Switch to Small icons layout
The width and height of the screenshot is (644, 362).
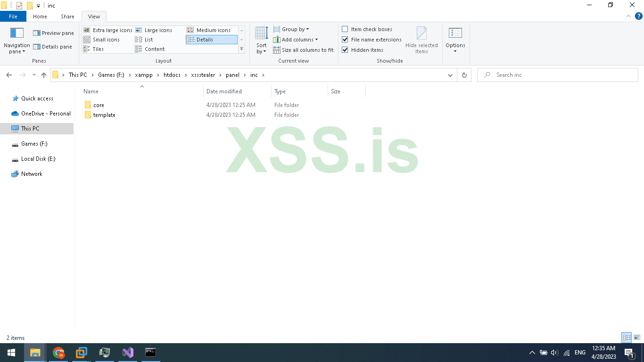[102, 40]
